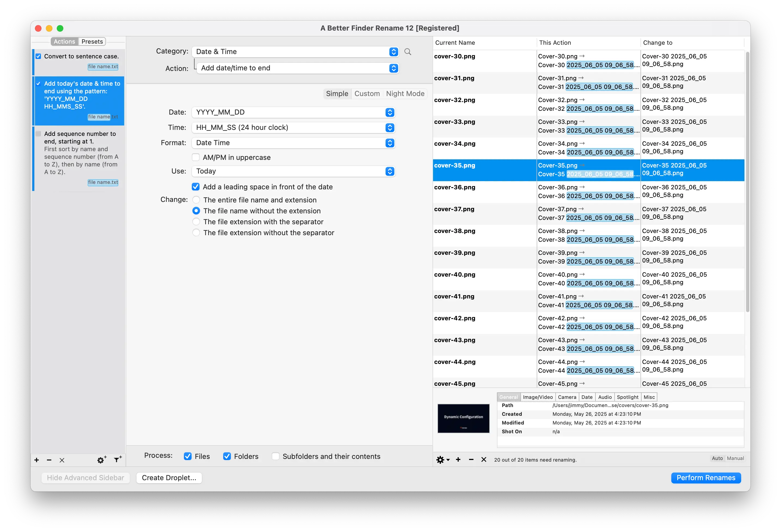The height and width of the screenshot is (532, 781).
Task: Open the Misc info tab
Action: coord(649,397)
